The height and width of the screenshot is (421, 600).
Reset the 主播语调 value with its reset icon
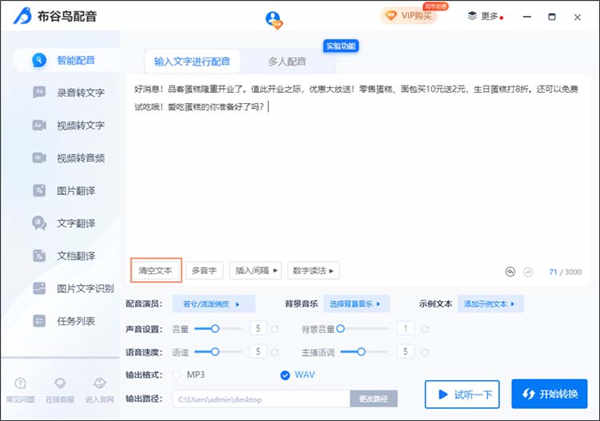[x=424, y=352]
